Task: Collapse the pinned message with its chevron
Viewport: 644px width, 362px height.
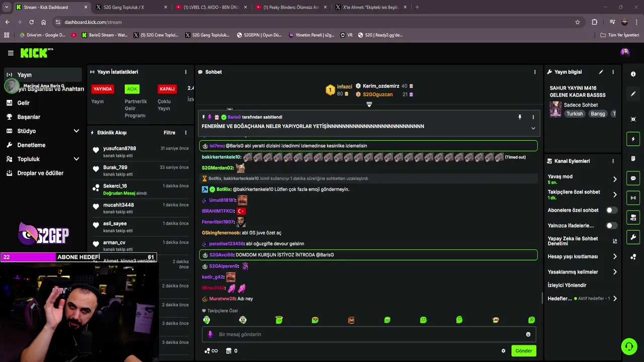Action: 533,128
